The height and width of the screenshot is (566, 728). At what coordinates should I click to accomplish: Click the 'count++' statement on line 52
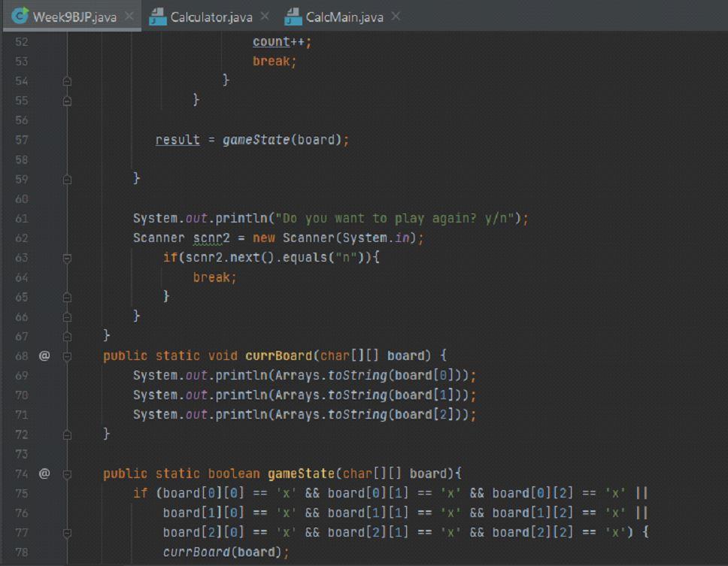(282, 42)
